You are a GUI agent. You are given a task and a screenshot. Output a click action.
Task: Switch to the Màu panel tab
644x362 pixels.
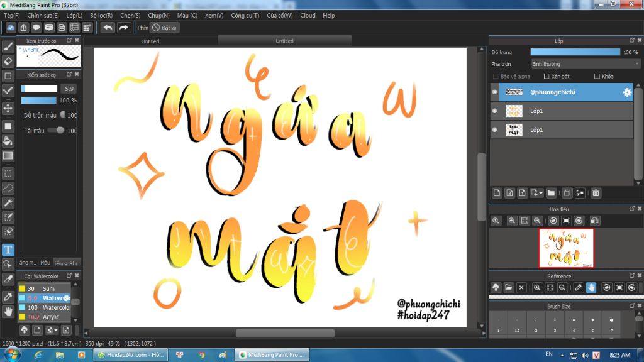point(45,263)
